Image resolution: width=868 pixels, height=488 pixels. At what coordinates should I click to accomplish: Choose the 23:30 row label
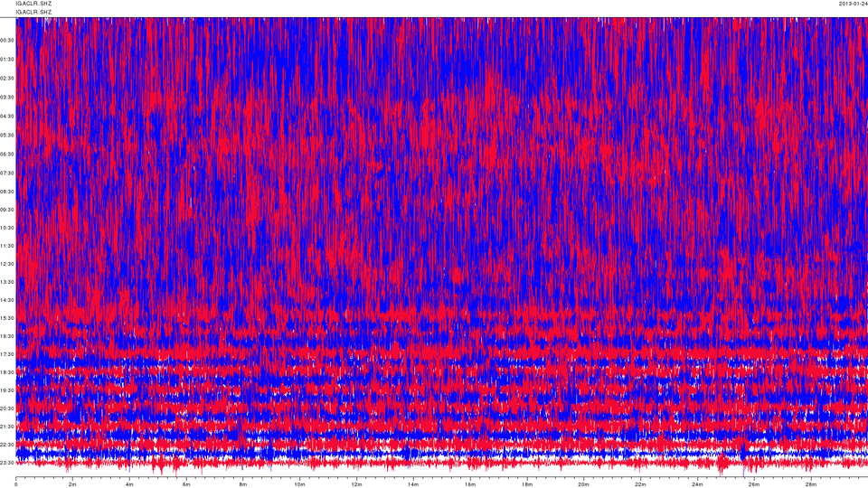click(6, 463)
